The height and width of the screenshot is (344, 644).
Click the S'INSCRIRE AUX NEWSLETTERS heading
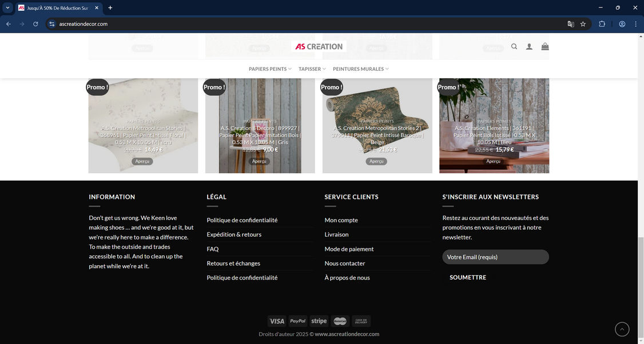(x=490, y=197)
